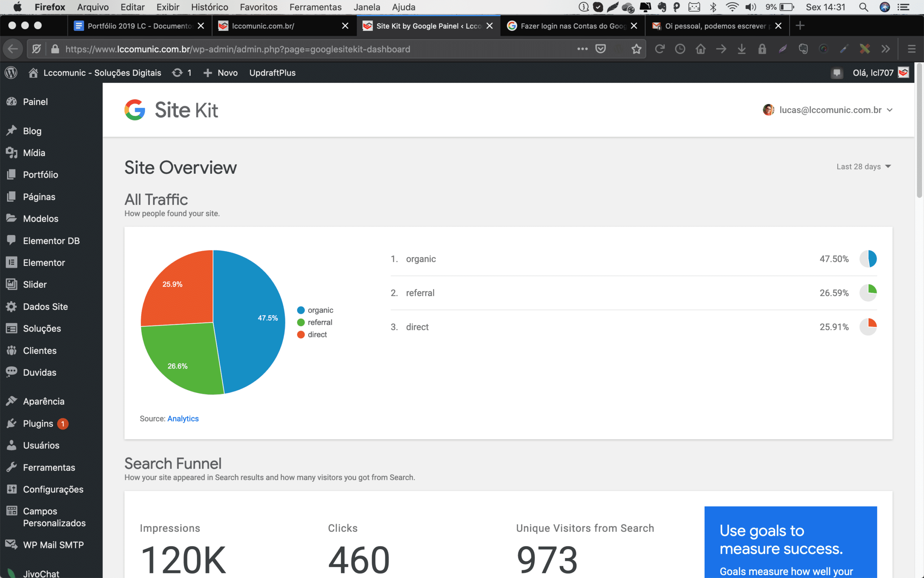Open page actions three-dots in address bar
Image resolution: width=924 pixels, height=578 pixels.
point(582,49)
